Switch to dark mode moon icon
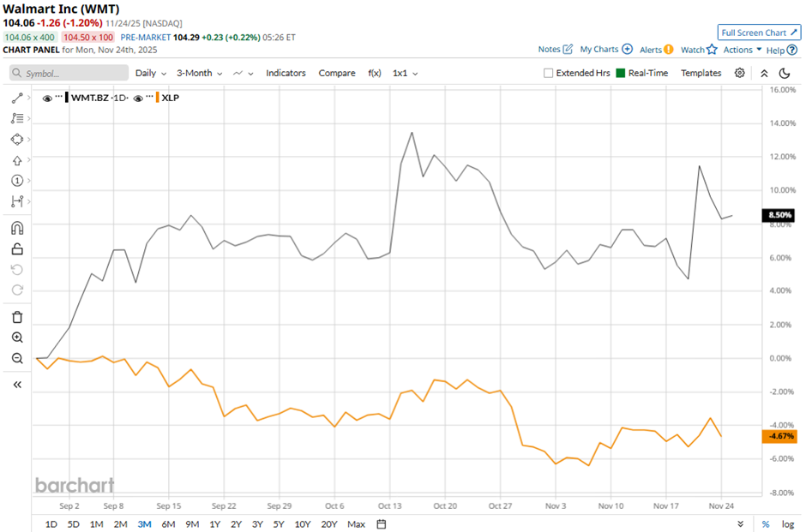This screenshot has height=532, width=806. click(785, 73)
